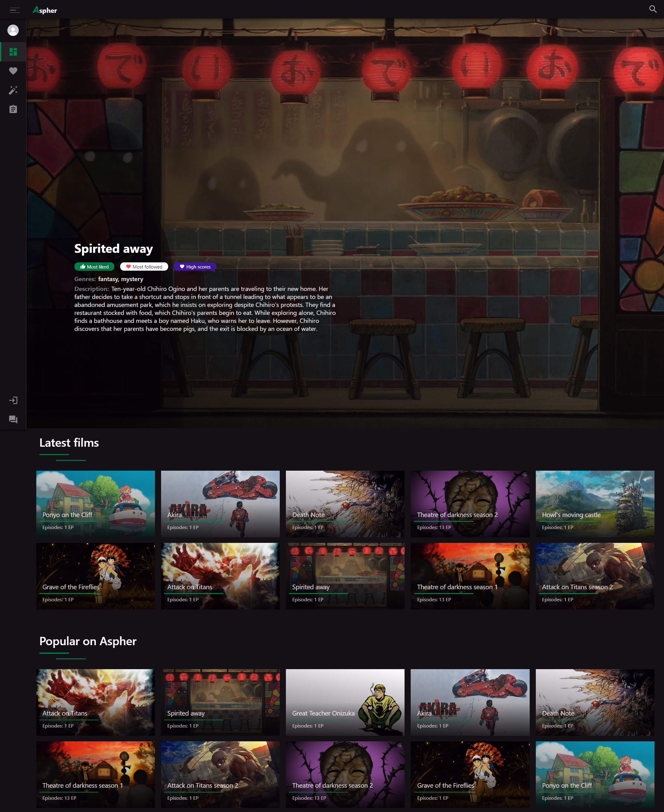
Task: Open Grave of the Fireflies in Popular section
Action: (x=470, y=775)
